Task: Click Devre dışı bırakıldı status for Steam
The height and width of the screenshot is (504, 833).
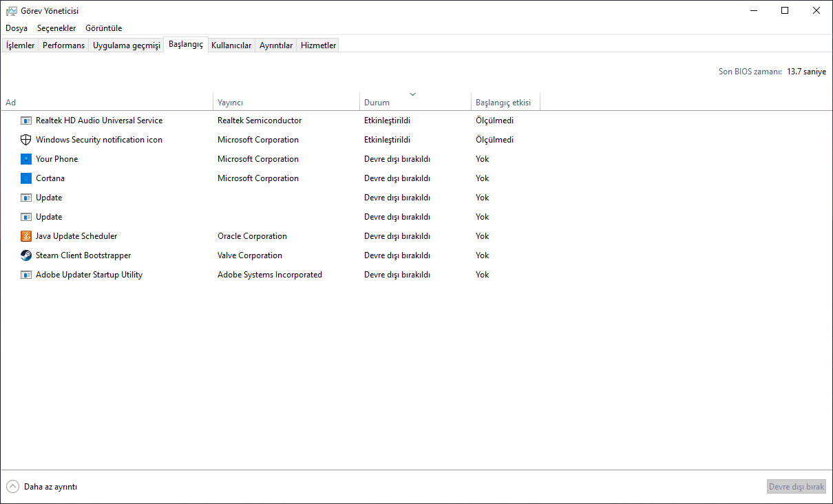Action: pos(397,255)
